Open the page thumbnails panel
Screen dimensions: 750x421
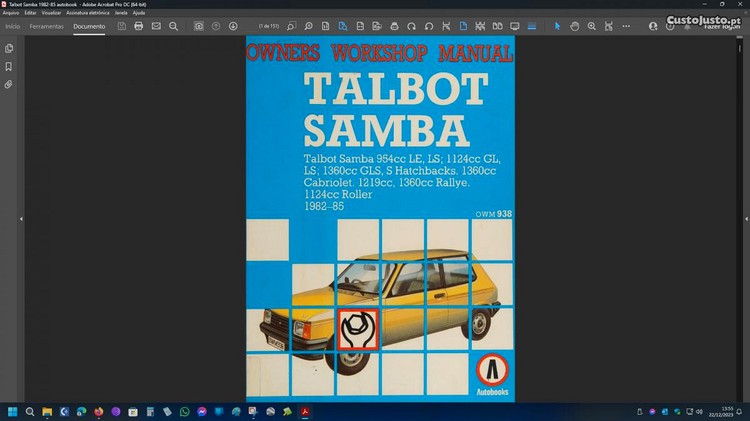pos(9,48)
